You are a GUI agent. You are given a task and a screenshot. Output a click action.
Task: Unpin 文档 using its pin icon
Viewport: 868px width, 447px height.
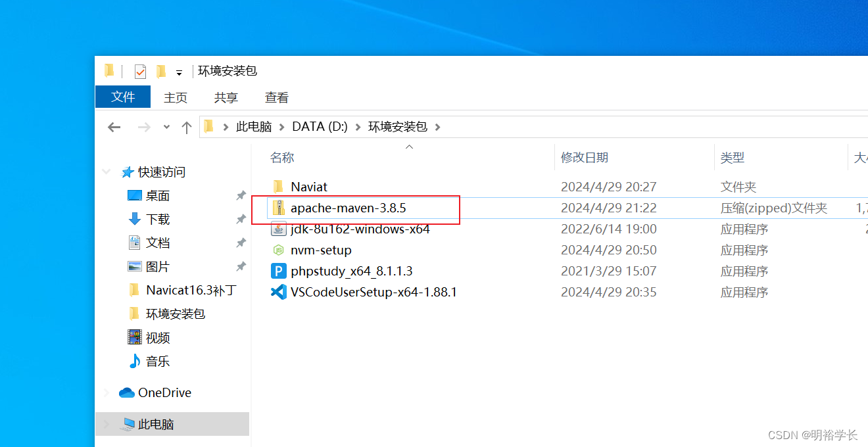click(x=241, y=243)
